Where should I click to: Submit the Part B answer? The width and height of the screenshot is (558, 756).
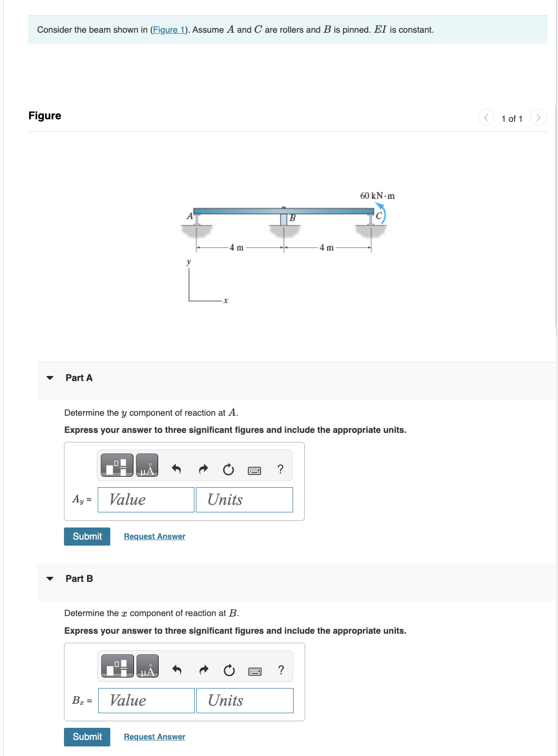pos(87,736)
